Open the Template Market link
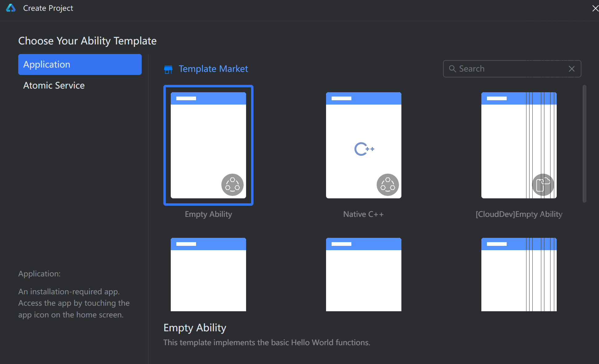This screenshot has height=364, width=599. 213,69
